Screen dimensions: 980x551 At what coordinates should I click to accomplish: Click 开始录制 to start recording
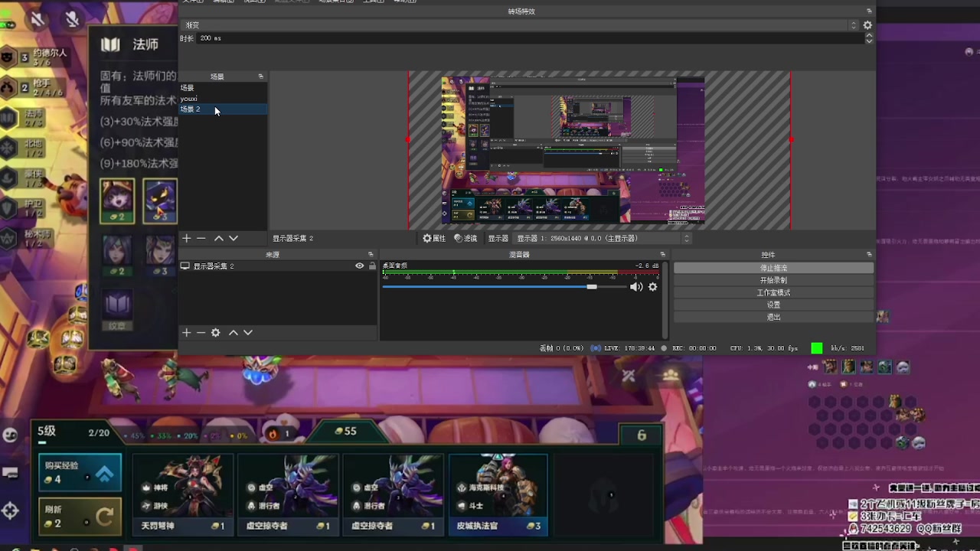[773, 280]
